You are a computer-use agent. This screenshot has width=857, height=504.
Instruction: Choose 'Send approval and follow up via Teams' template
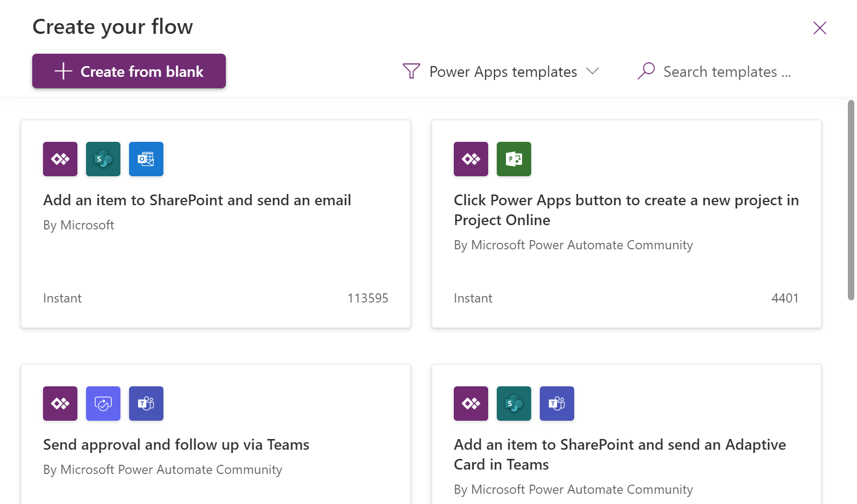click(x=176, y=445)
